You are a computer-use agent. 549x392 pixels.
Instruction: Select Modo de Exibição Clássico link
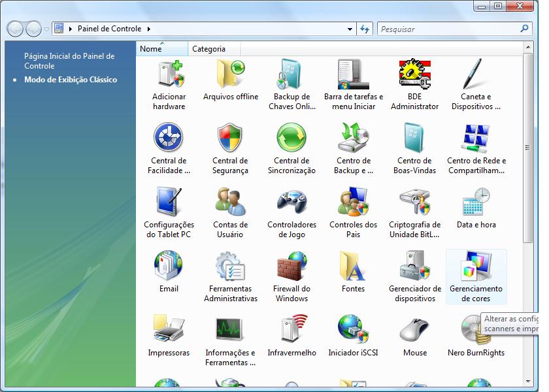[x=71, y=80]
